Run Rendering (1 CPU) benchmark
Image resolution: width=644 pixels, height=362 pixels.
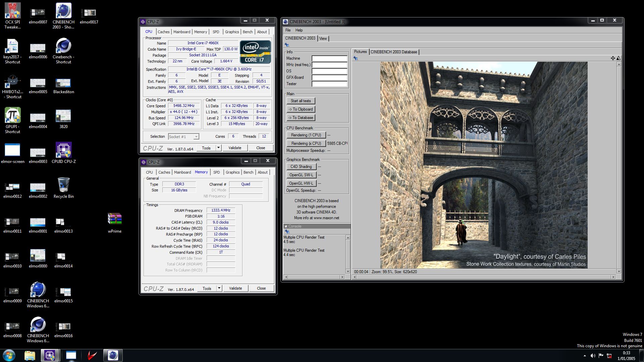click(x=306, y=135)
